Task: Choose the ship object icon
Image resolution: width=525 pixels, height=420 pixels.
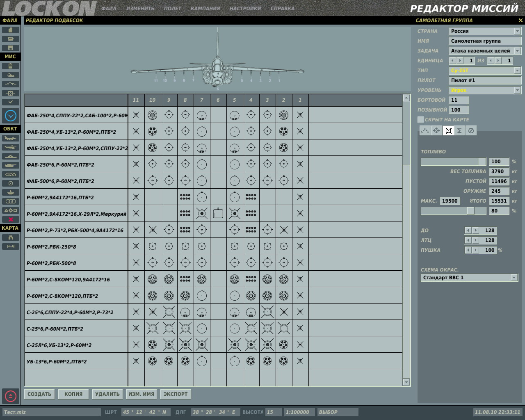Action: [x=11, y=156]
